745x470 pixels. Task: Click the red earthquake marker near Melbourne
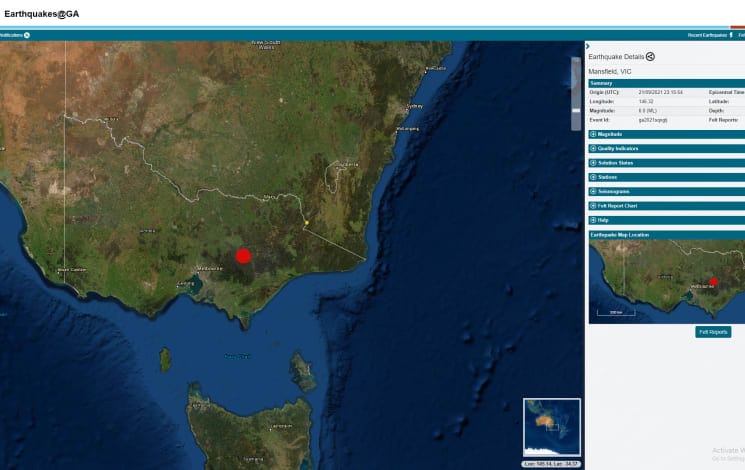(x=244, y=256)
